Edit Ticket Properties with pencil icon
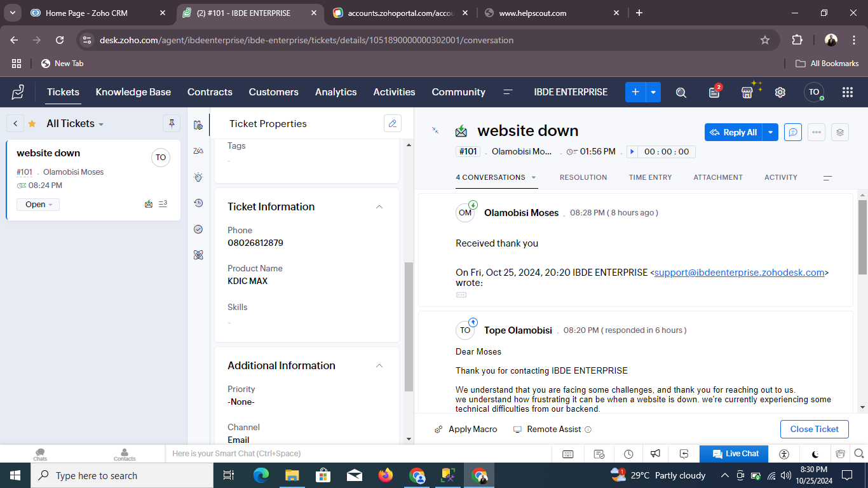 (x=393, y=123)
